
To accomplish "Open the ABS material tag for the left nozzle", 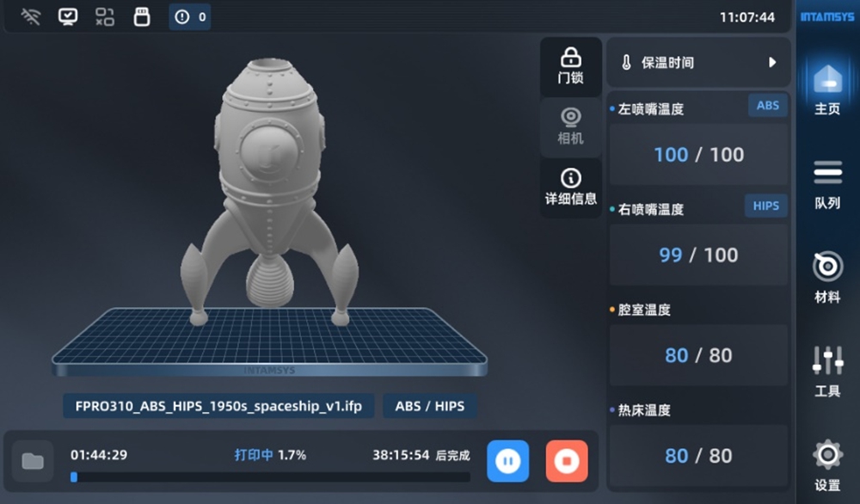I will [x=768, y=105].
